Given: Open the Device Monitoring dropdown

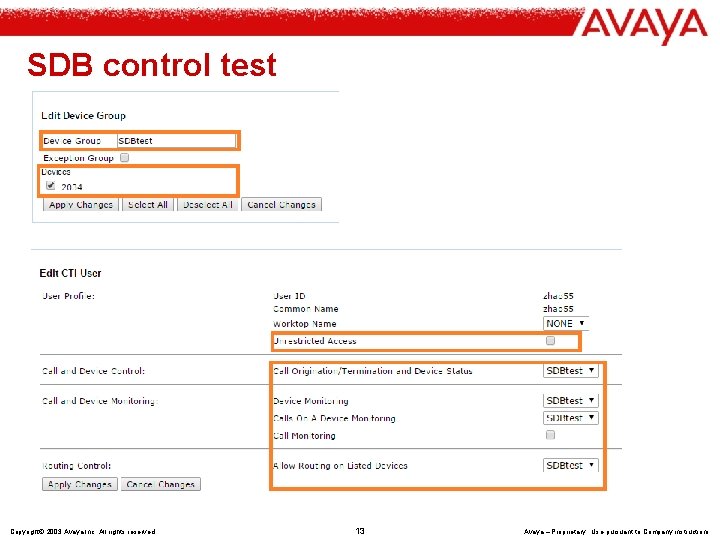Looking at the screenshot, I should click(x=571, y=400).
